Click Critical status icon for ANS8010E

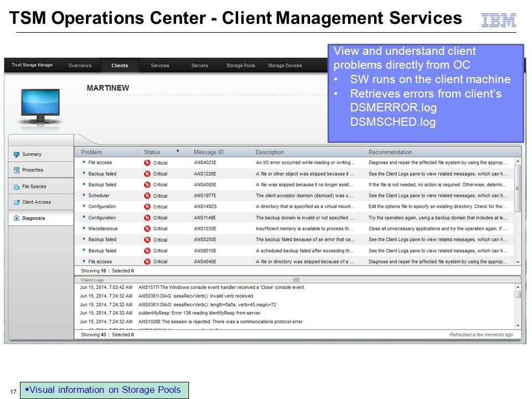[x=147, y=250]
